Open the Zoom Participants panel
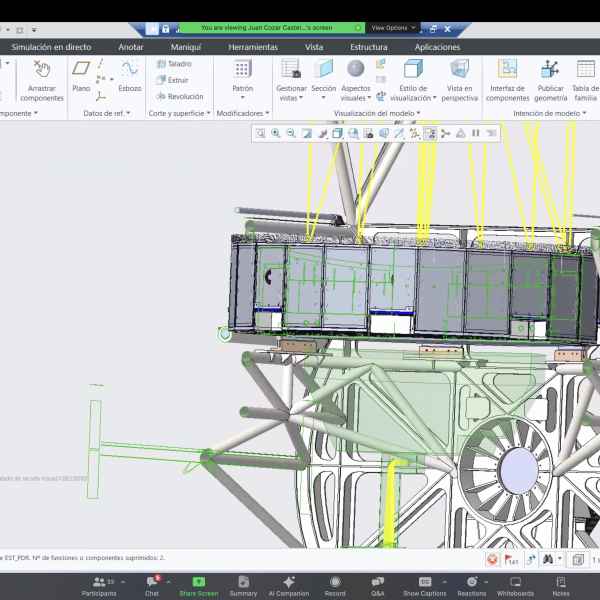 98,585
